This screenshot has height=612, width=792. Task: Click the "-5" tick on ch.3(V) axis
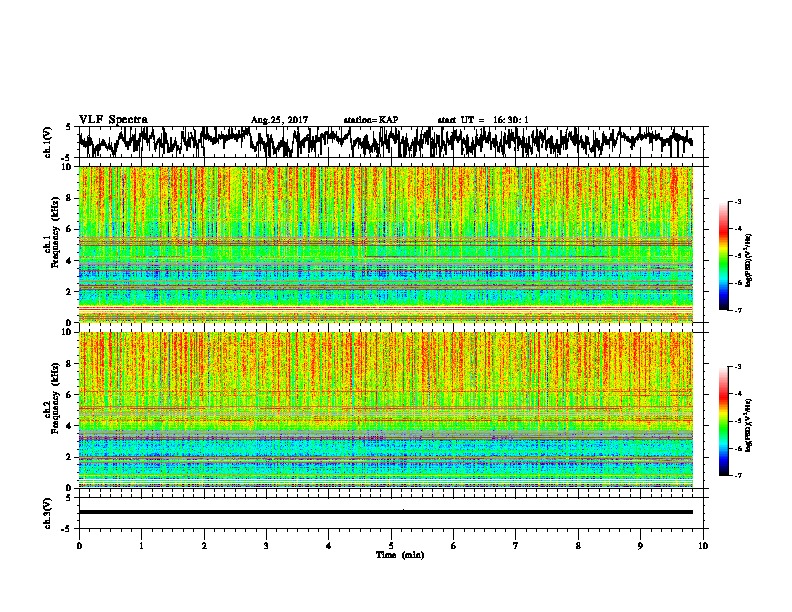coord(67,529)
